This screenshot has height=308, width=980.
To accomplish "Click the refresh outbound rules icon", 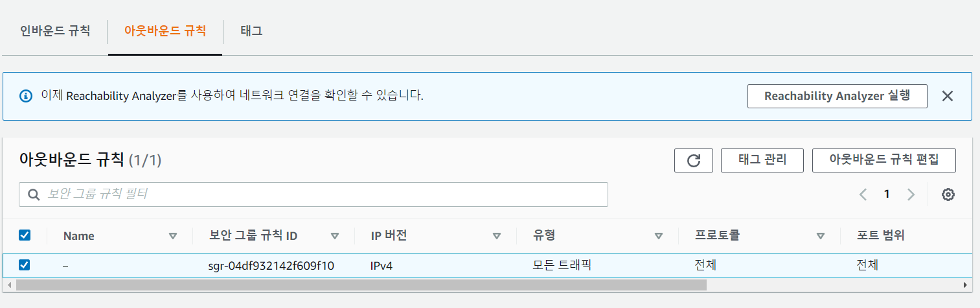I will pyautogui.click(x=694, y=161).
